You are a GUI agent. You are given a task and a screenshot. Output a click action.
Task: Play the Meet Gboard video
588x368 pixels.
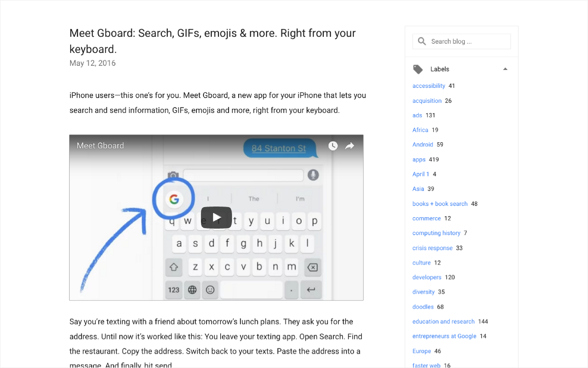coord(216,217)
